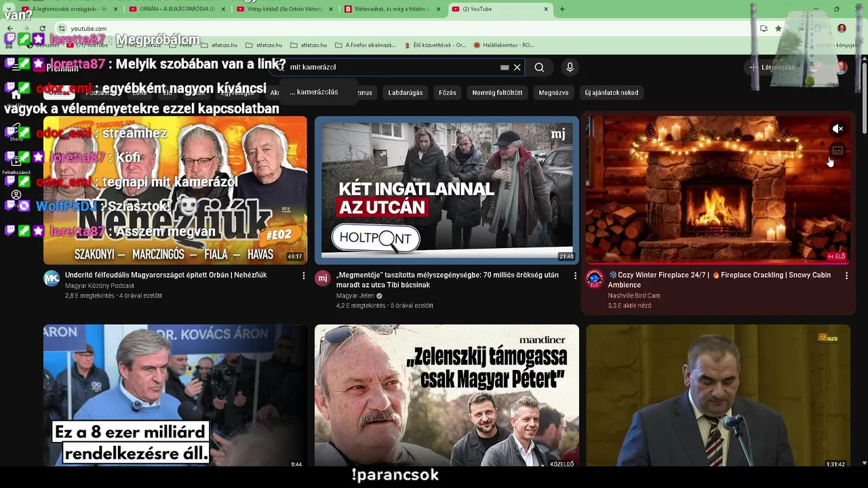Bookmark this page with the star icon
This screenshot has height=488, width=868.
778,28
